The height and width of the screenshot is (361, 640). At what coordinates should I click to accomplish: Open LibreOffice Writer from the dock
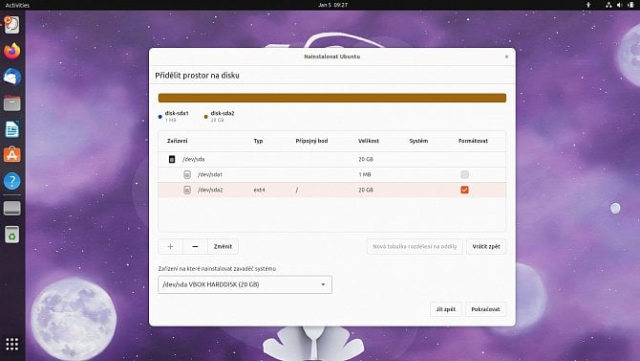click(12, 129)
